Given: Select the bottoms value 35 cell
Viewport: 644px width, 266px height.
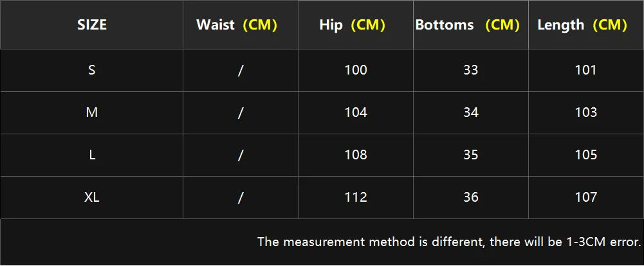Looking at the screenshot, I should click(471, 155).
